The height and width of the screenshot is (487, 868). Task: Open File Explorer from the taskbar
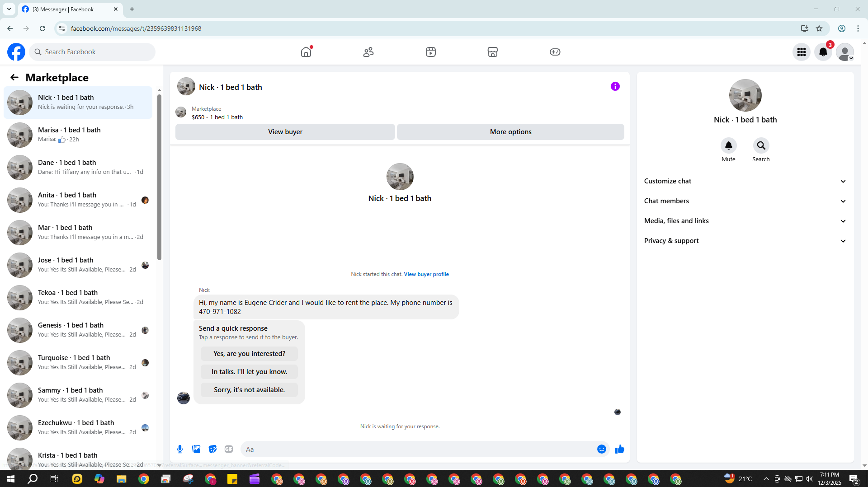pos(122,479)
